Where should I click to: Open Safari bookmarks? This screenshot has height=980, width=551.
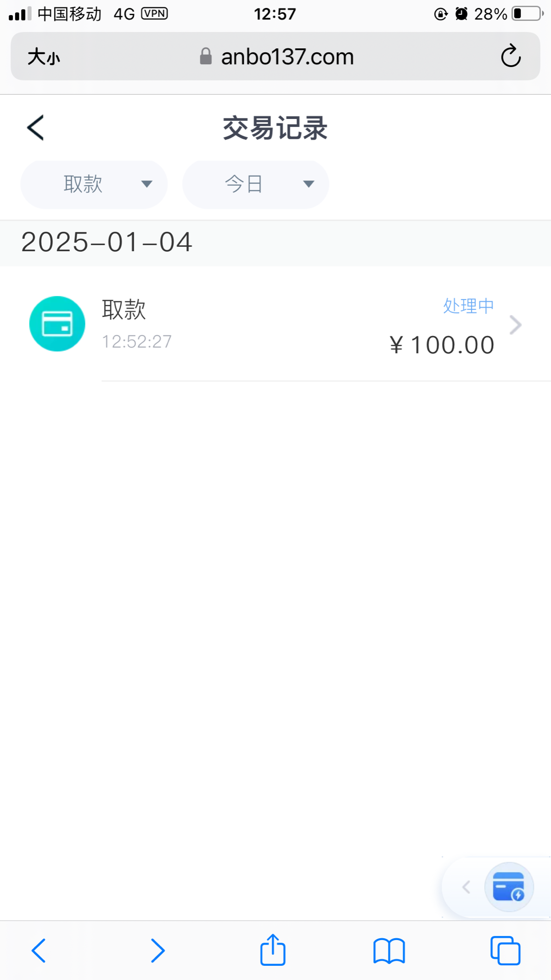(x=389, y=951)
